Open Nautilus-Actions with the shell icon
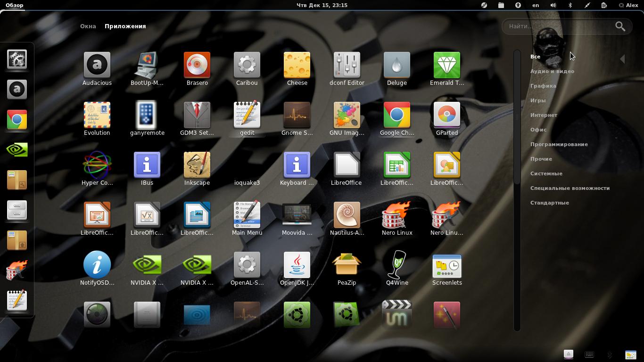The width and height of the screenshot is (644, 362). point(347,219)
